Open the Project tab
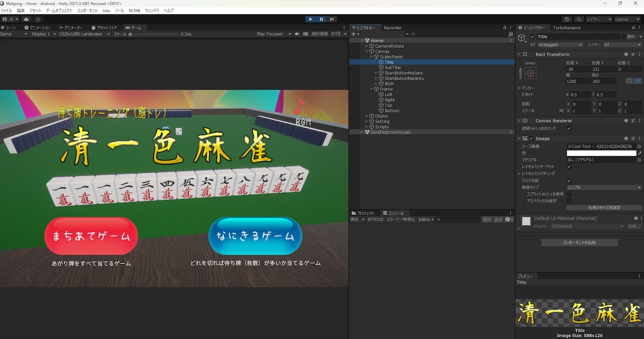 pos(364,213)
